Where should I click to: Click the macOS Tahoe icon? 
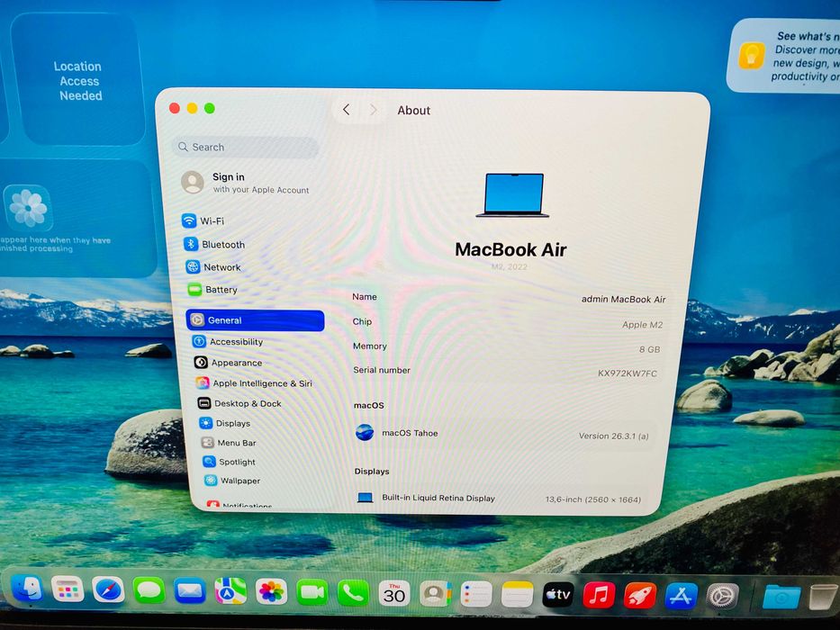click(365, 432)
